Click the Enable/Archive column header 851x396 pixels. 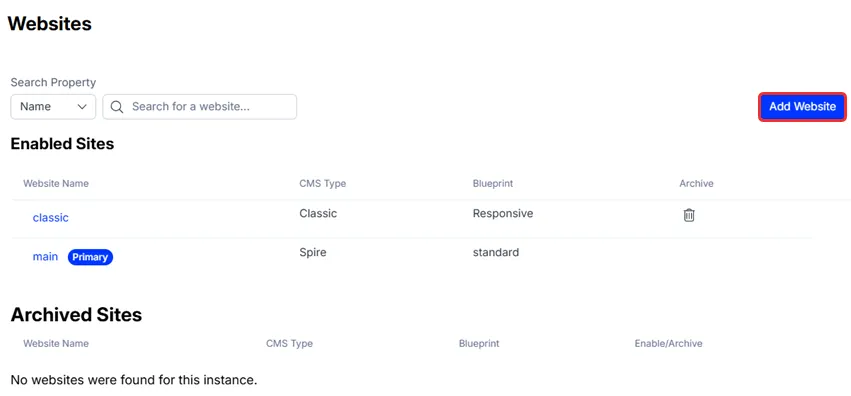(669, 343)
